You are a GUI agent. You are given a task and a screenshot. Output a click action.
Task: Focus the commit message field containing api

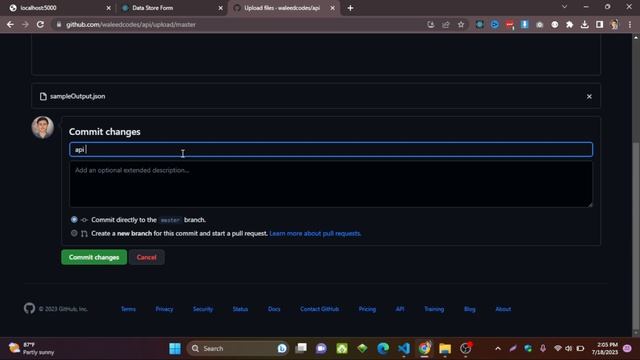point(331,149)
